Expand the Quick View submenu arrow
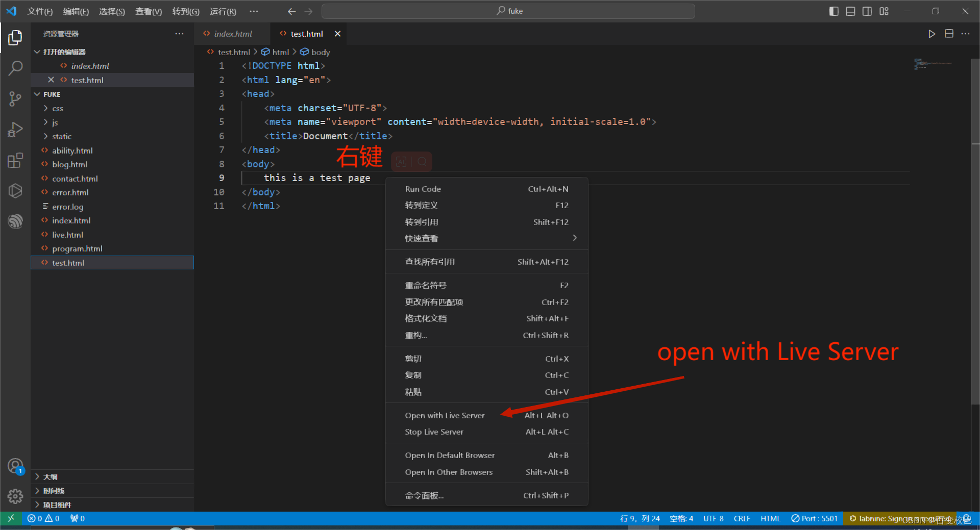This screenshot has height=530, width=980. pos(575,238)
